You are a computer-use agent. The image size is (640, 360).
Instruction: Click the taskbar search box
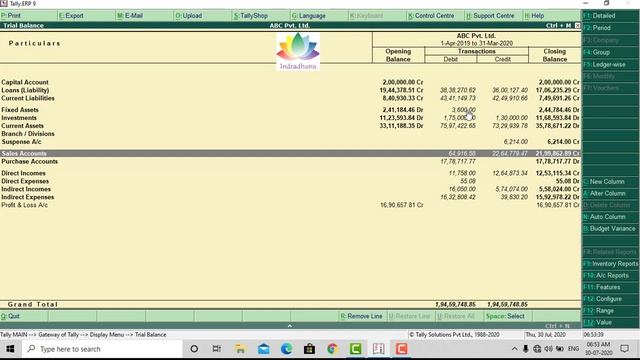click(102, 349)
